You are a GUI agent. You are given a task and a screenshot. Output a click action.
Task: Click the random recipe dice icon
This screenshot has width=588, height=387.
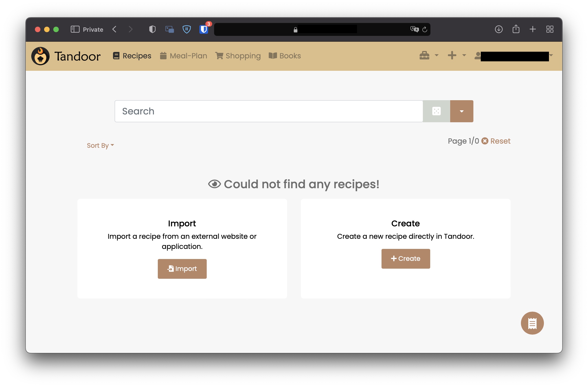436,111
